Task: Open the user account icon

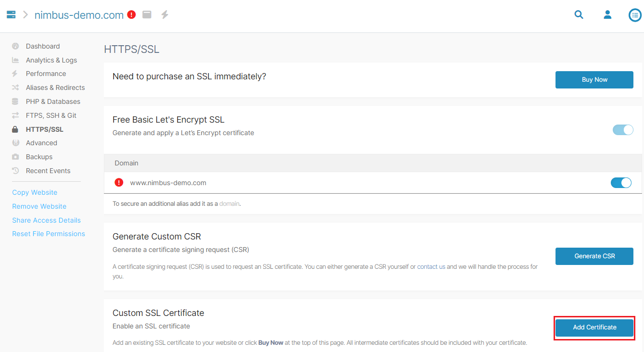Action: (607, 15)
